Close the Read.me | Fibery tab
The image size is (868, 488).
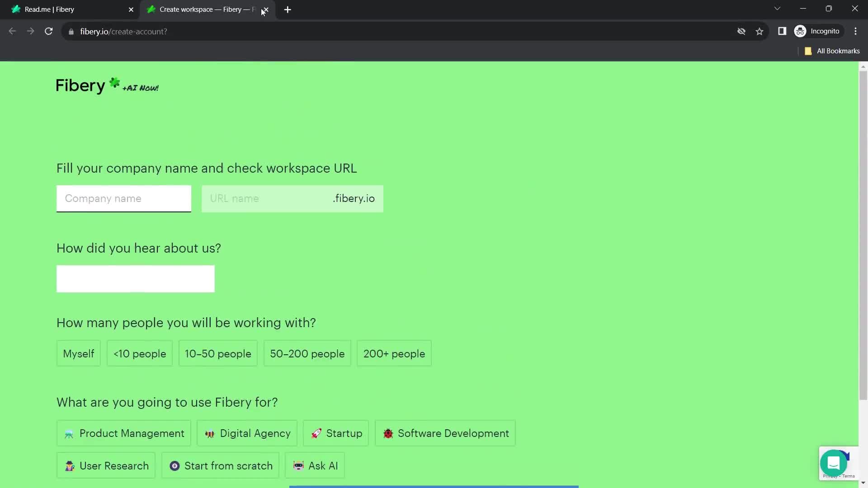tap(131, 9)
